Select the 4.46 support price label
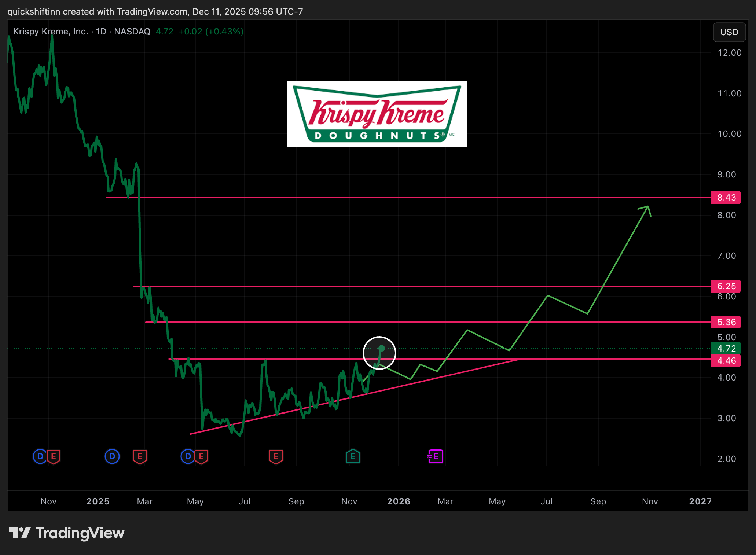The image size is (756, 555). click(726, 361)
